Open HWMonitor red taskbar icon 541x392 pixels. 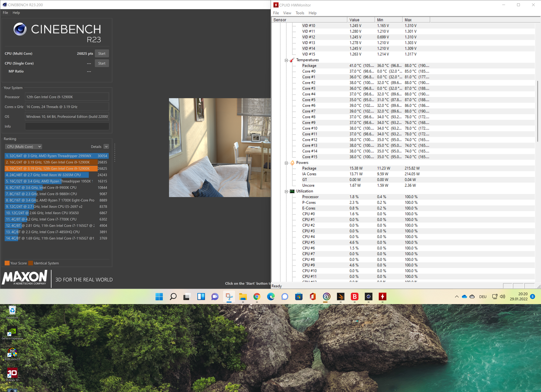pos(382,297)
